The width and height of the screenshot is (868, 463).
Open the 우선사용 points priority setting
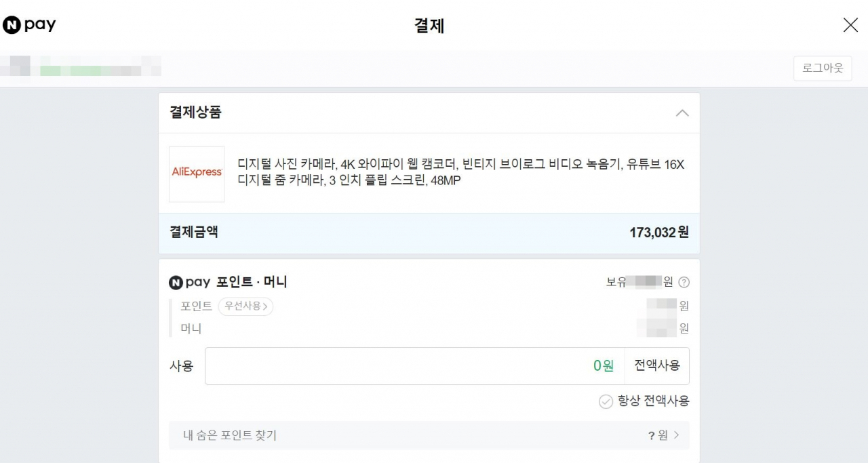[245, 306]
